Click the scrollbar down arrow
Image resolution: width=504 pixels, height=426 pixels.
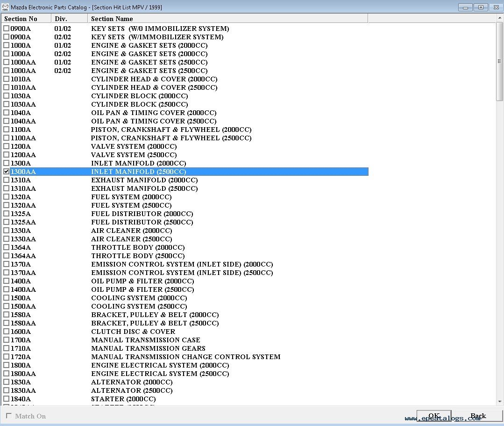499,401
